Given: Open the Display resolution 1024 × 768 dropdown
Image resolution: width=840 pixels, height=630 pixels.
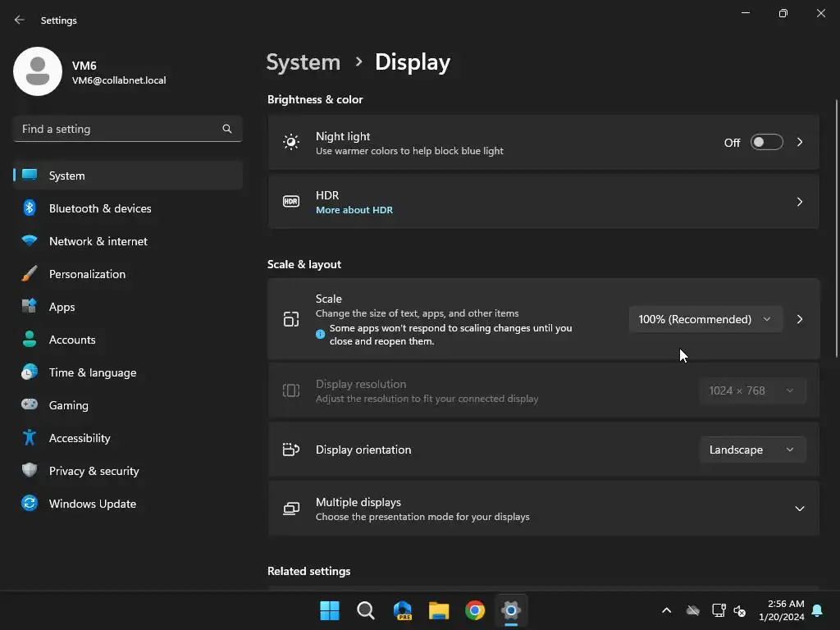Looking at the screenshot, I should [753, 390].
